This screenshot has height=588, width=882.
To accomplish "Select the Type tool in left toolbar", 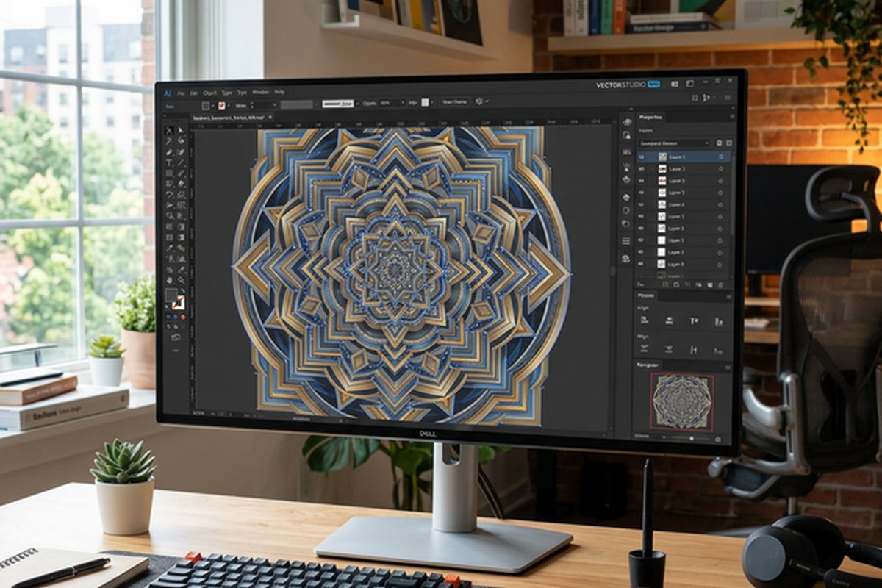I will [x=168, y=162].
